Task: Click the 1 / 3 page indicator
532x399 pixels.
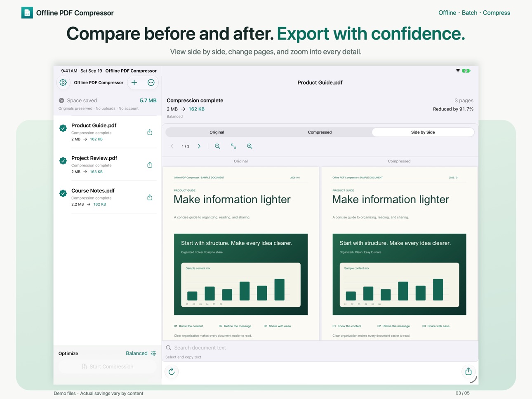Action: (186, 146)
